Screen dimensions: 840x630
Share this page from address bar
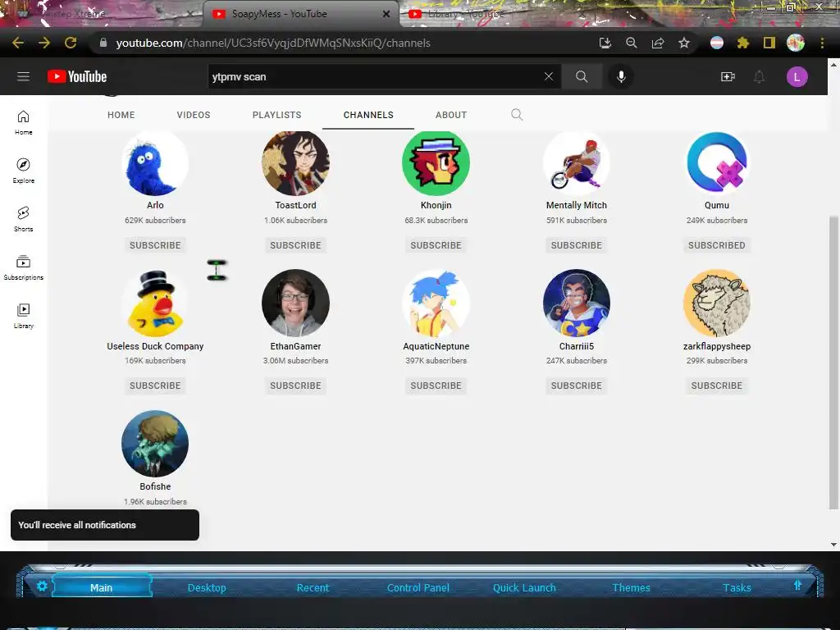658,43
